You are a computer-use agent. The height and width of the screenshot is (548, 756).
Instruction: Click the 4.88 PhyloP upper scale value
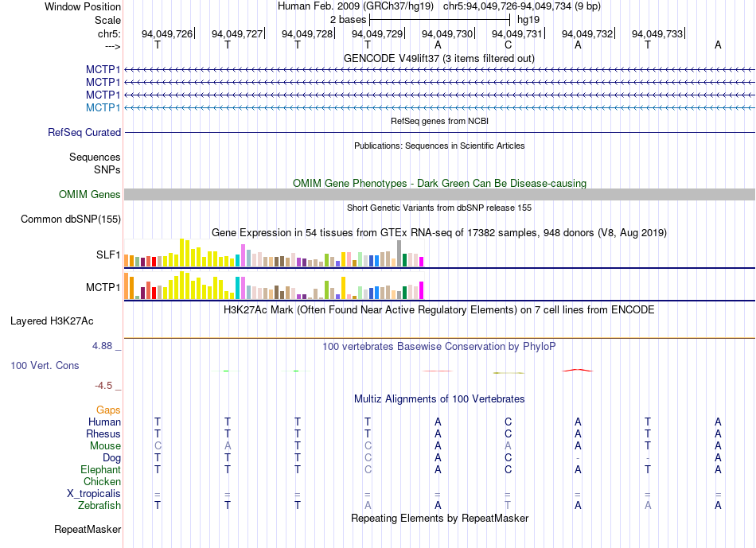coord(102,346)
